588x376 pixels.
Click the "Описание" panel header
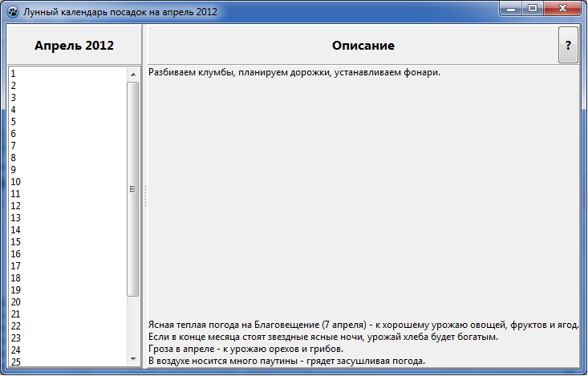click(x=363, y=46)
